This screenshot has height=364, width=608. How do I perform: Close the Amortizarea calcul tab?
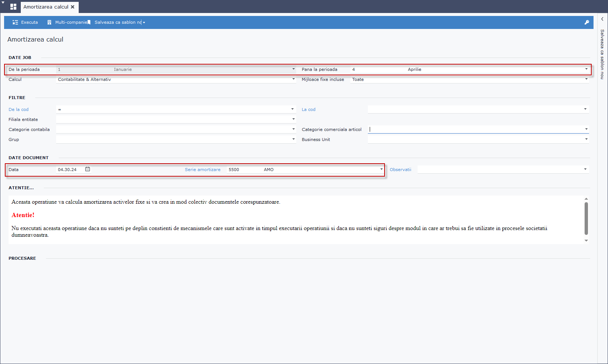pyautogui.click(x=73, y=7)
